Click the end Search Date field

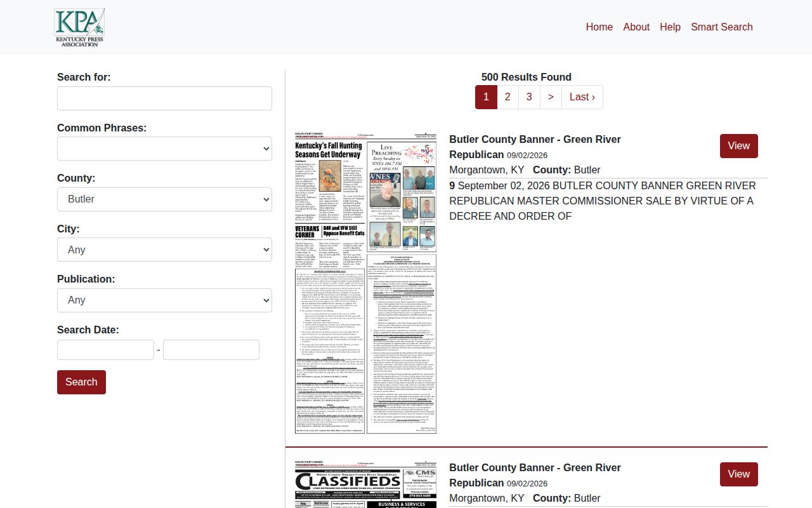(x=211, y=350)
